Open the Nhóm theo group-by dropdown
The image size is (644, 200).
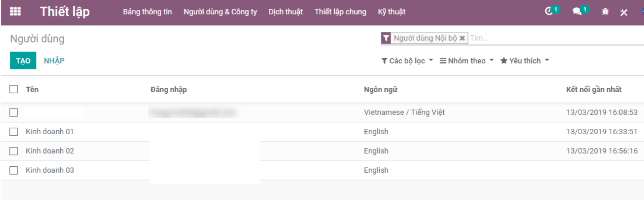[x=466, y=61]
